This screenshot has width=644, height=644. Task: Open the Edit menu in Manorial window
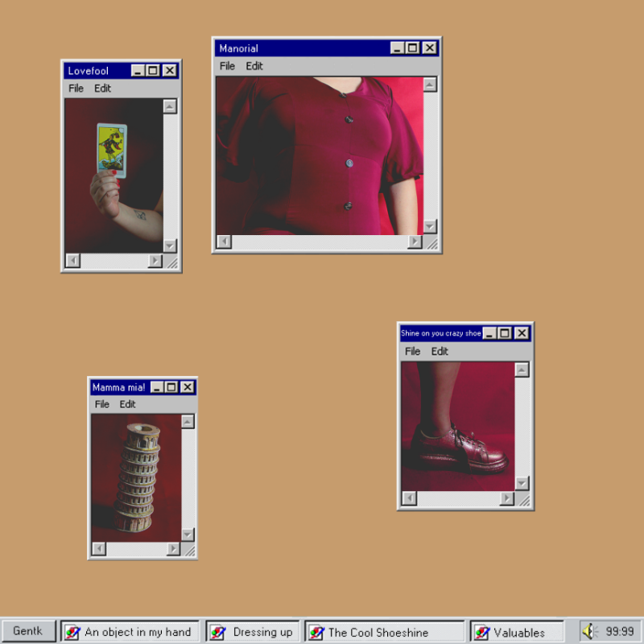pyautogui.click(x=254, y=66)
